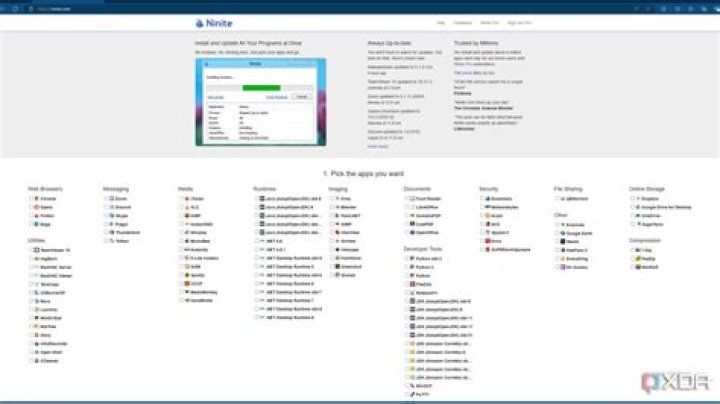Click the CCleaner icon
Image resolution: width=720 pixels, height=404 pixels.
(x=37, y=361)
